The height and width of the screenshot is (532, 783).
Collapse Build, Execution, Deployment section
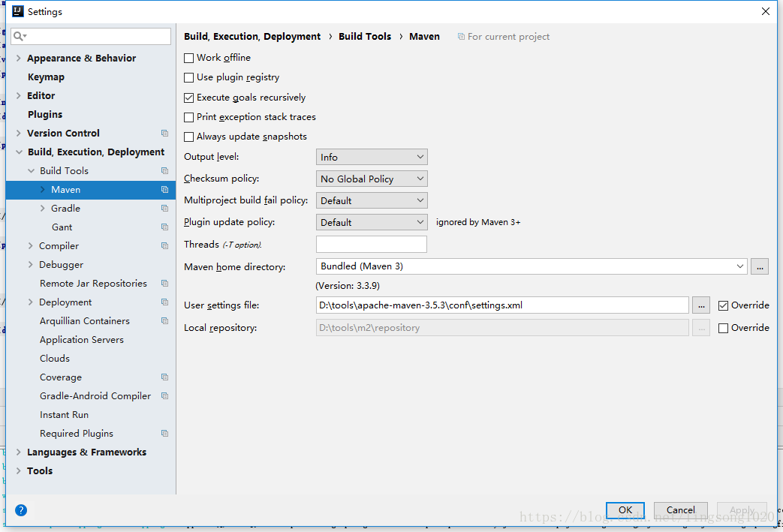click(19, 152)
